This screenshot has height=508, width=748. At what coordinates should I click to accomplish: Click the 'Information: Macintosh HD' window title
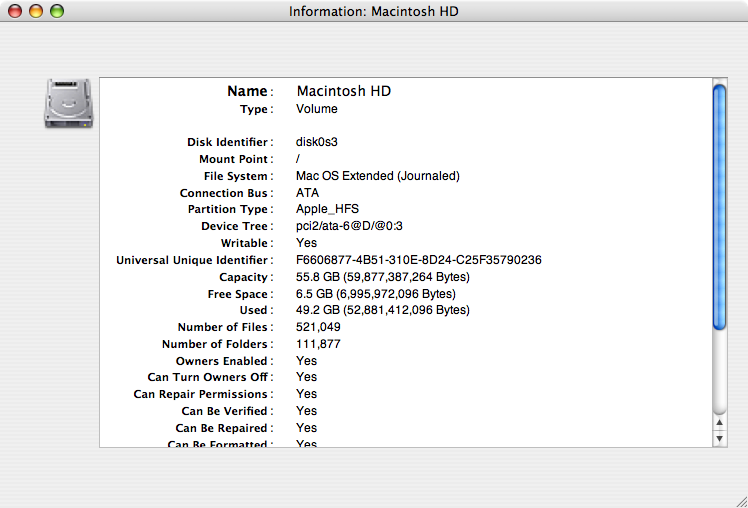(374, 11)
